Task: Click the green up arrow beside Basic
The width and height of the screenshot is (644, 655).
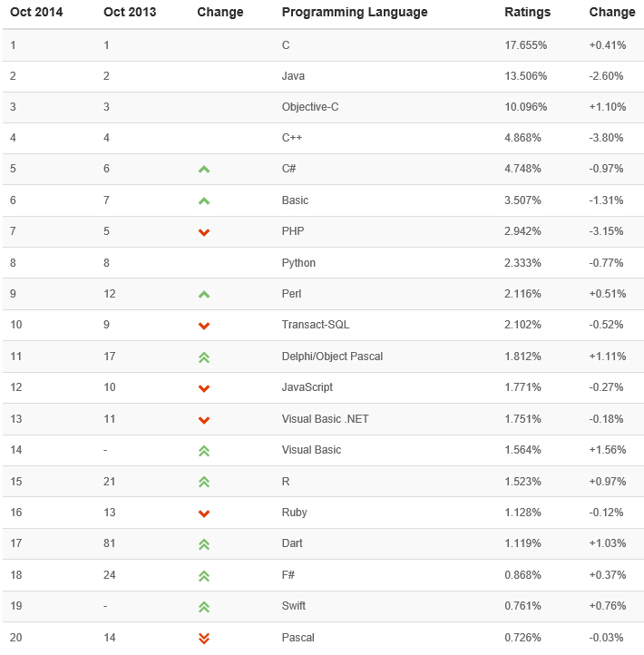Action: pyautogui.click(x=204, y=200)
